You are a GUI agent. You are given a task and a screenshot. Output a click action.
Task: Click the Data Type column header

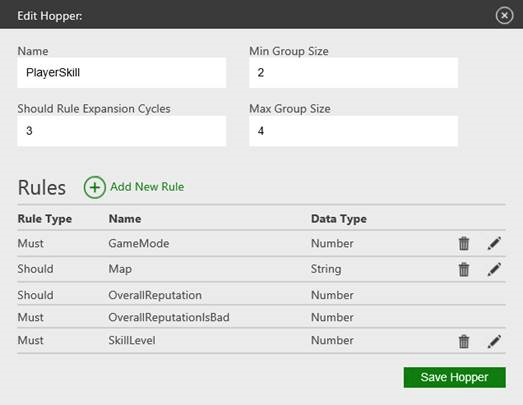coord(339,219)
